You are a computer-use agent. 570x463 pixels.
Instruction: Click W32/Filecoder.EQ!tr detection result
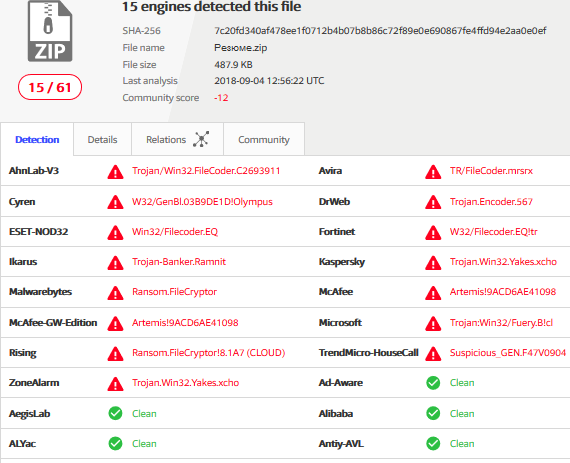(x=494, y=232)
